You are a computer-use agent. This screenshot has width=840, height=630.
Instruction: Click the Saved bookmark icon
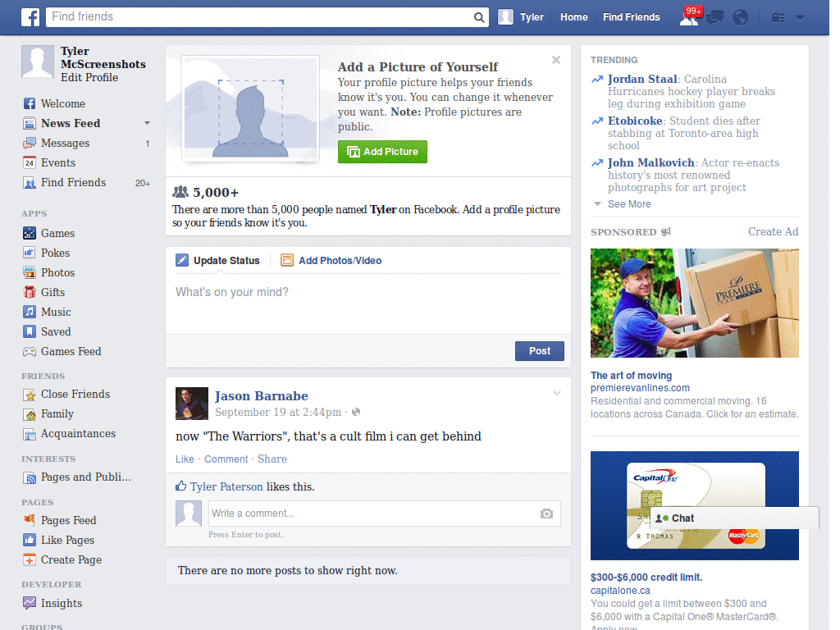[30, 331]
